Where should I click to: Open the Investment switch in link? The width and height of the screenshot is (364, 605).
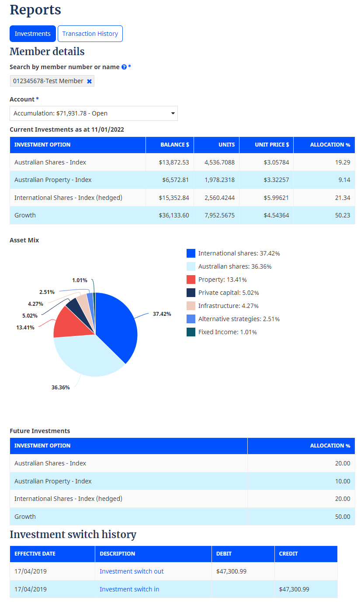click(129, 589)
